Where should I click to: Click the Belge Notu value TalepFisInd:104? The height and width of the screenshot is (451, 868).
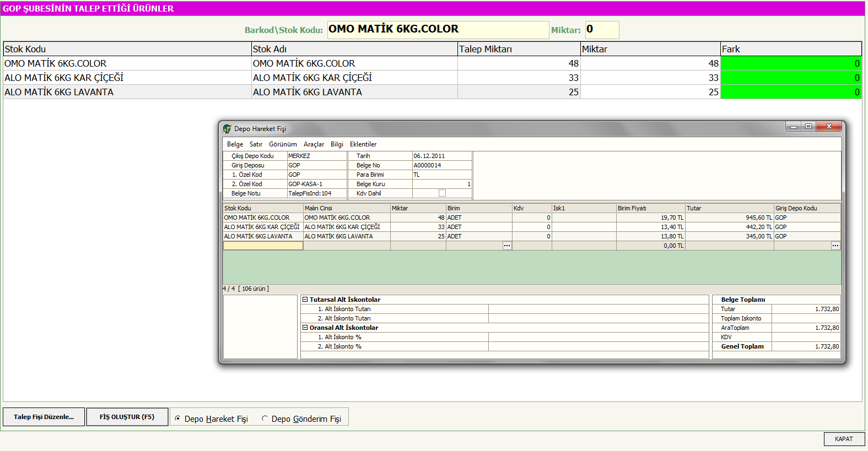[x=317, y=193]
